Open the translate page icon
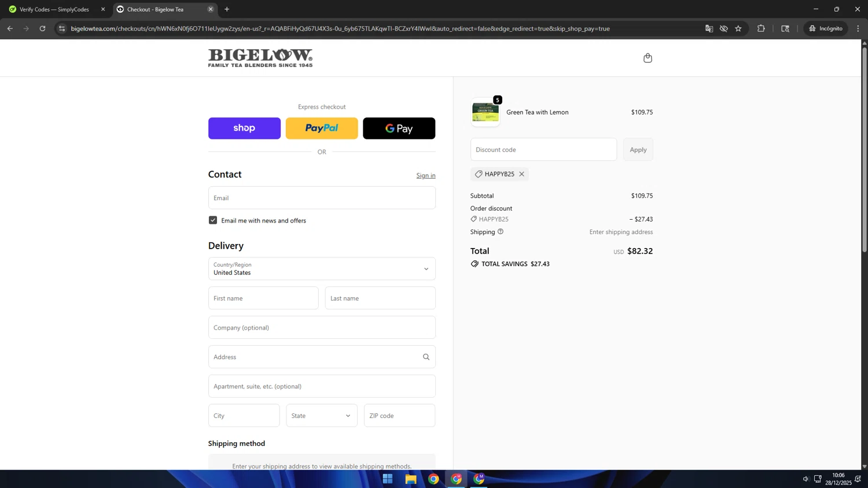 (x=709, y=28)
